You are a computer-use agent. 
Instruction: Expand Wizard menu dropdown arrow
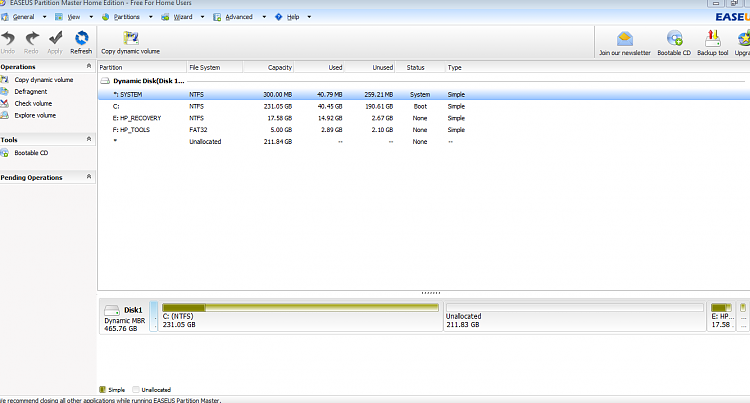202,17
